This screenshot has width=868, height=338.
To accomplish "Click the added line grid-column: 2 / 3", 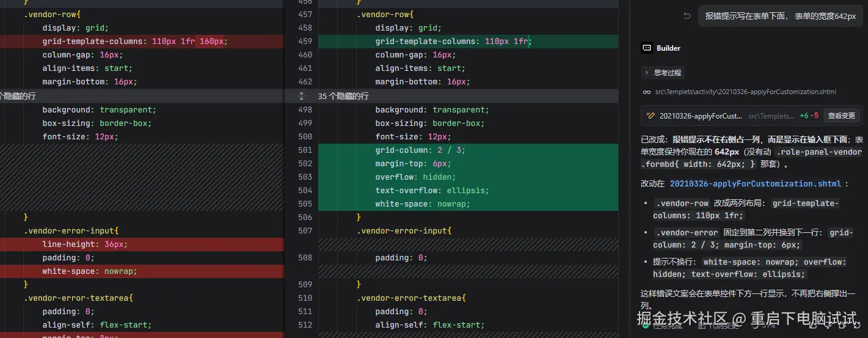I will point(420,150).
